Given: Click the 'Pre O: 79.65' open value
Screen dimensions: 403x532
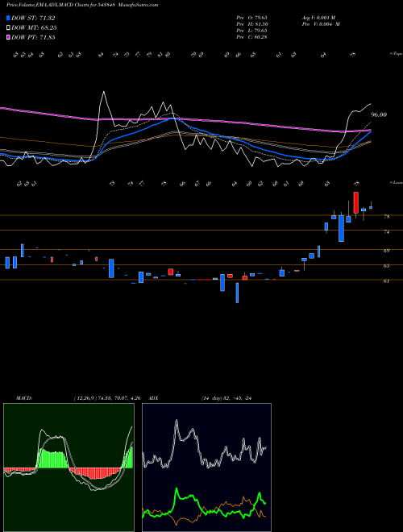Looking at the screenshot, I should coord(251,18).
